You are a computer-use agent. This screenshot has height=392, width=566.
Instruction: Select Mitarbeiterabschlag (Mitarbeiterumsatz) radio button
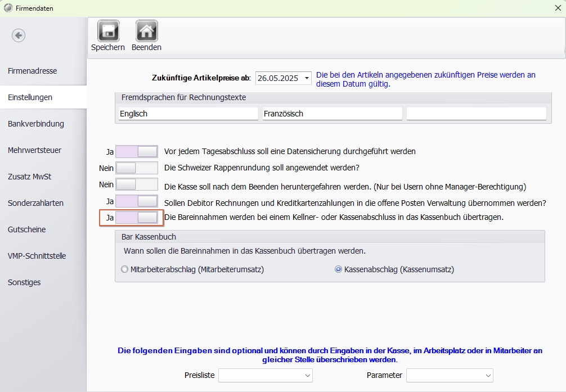125,269
